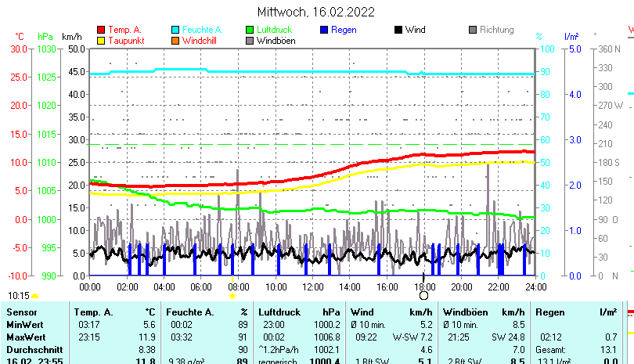Click the red Temp. A. legend swatch

tap(100, 30)
